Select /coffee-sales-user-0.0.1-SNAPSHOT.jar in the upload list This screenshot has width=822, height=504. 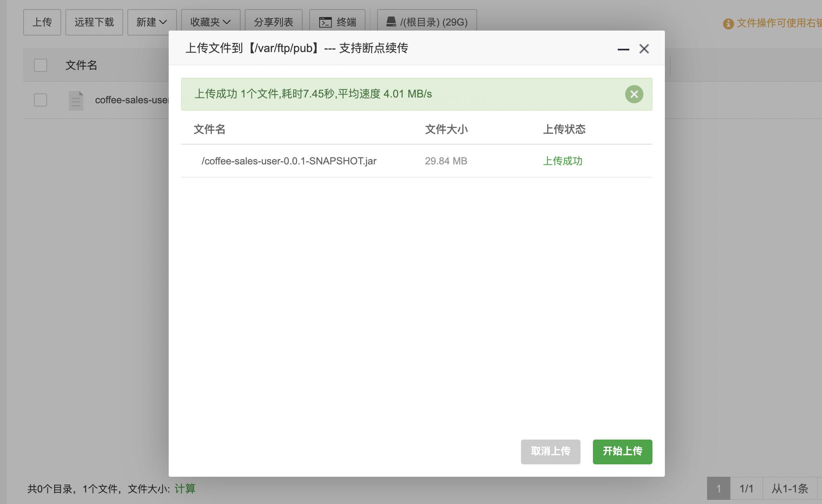289,161
